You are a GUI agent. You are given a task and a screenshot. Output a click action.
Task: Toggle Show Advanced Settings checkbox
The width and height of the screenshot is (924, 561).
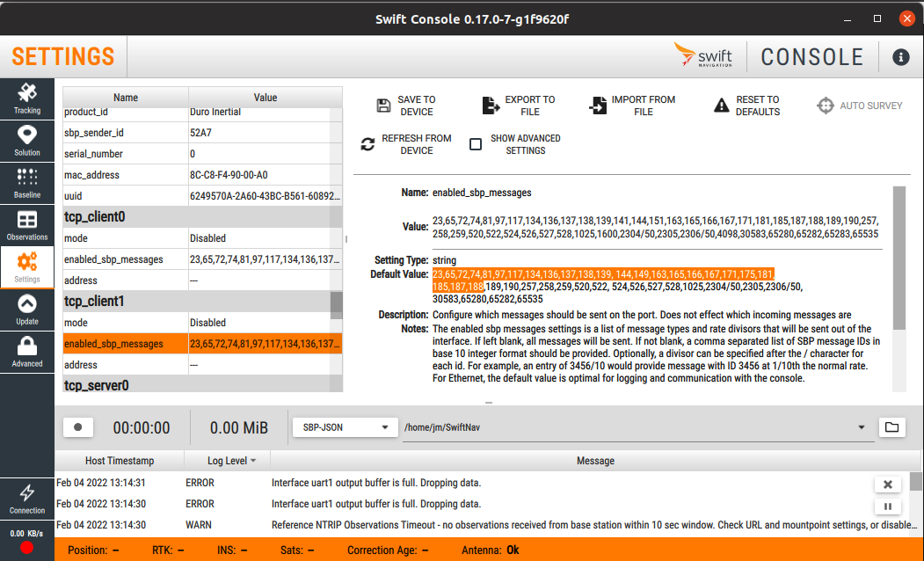[x=476, y=144]
